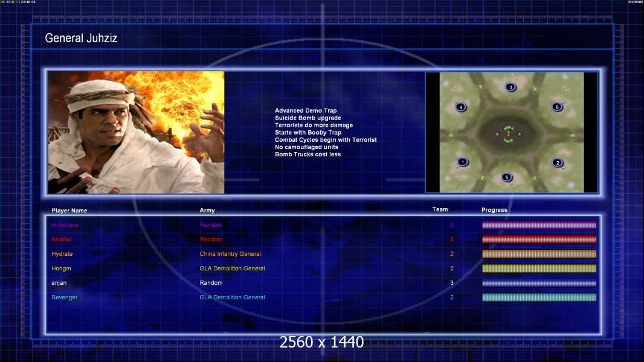
Task: Click Starts with Booby Trap line
Action: tap(308, 132)
